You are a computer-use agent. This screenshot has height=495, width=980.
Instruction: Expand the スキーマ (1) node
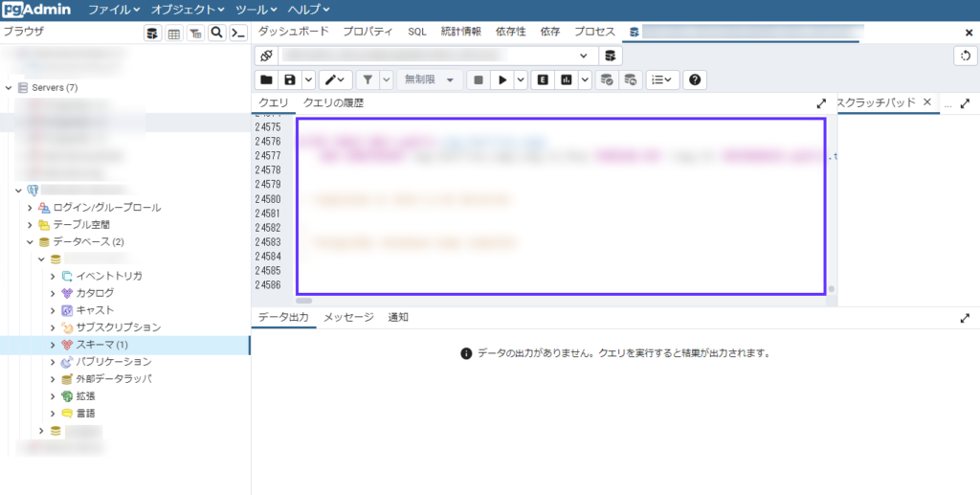[x=54, y=345]
